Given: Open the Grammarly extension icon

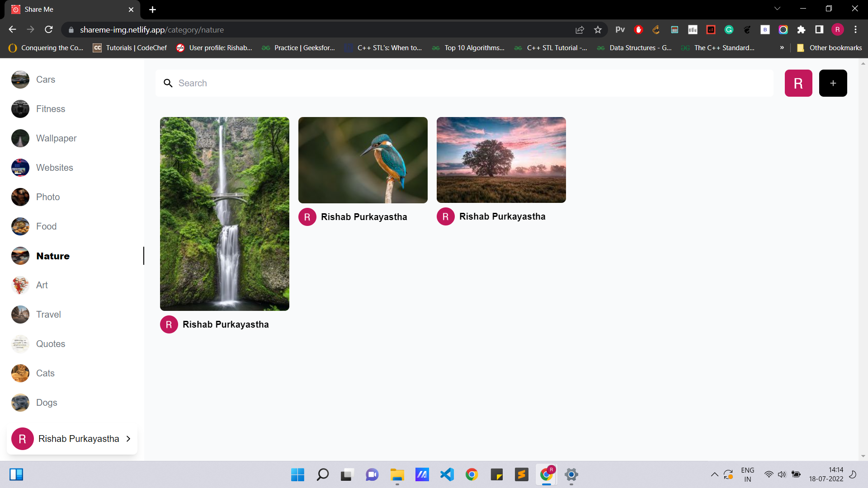Looking at the screenshot, I should tap(729, 29).
